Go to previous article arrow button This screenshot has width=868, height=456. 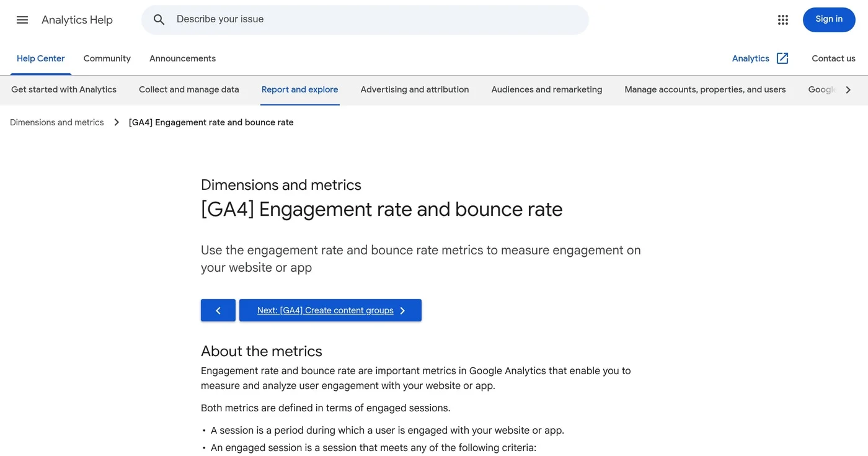218,310
